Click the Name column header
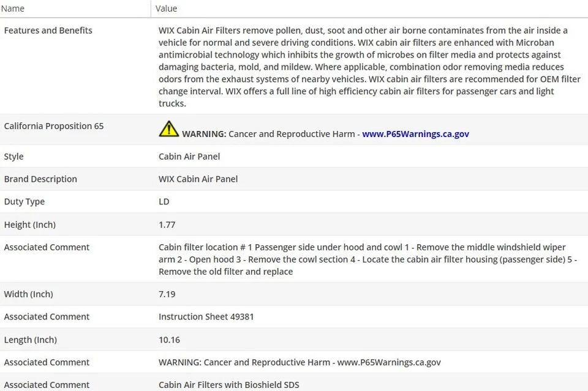588x391 pixels. pos(14,9)
